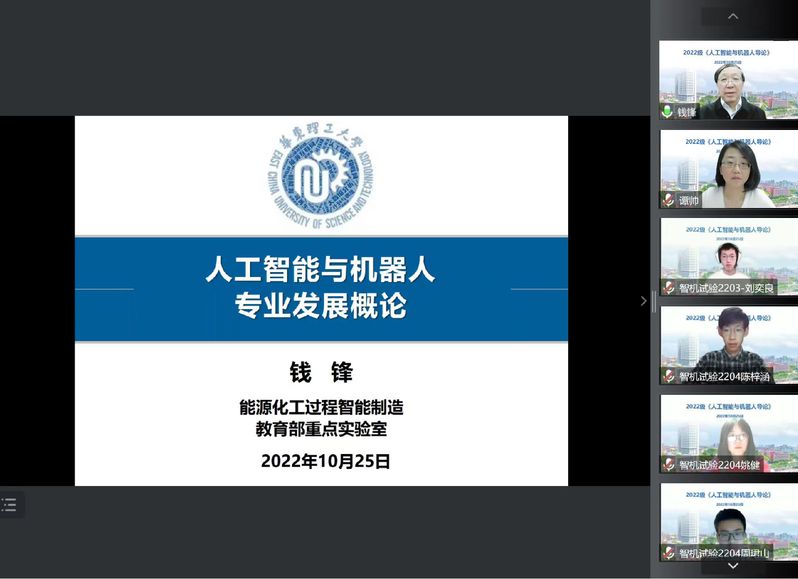Image resolution: width=798 pixels, height=579 pixels.
Task: Click the muted mic icon beside 谢帅
Action: tap(668, 200)
